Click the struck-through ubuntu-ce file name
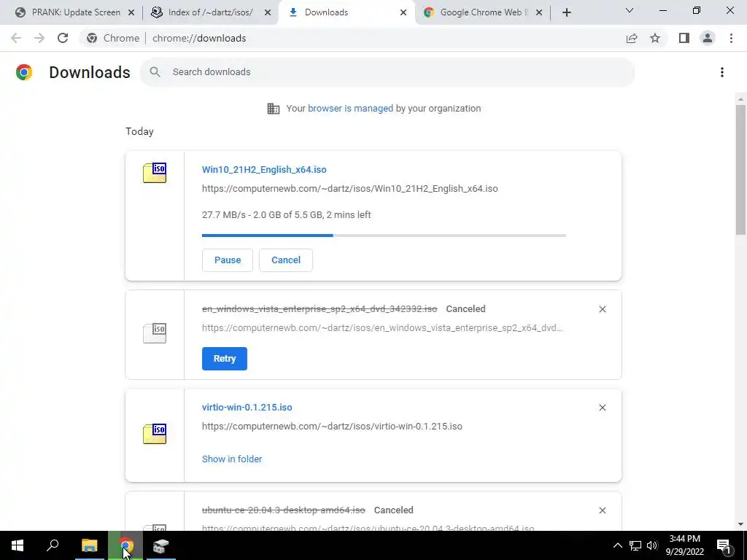 click(284, 510)
